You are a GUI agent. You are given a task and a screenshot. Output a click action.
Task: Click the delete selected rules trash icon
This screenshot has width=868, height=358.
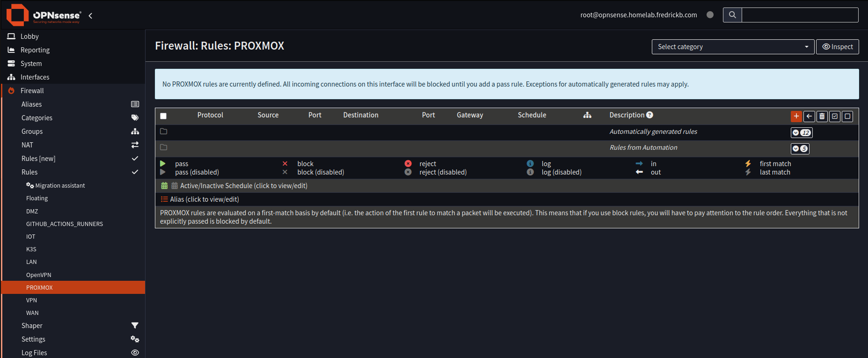pos(822,116)
